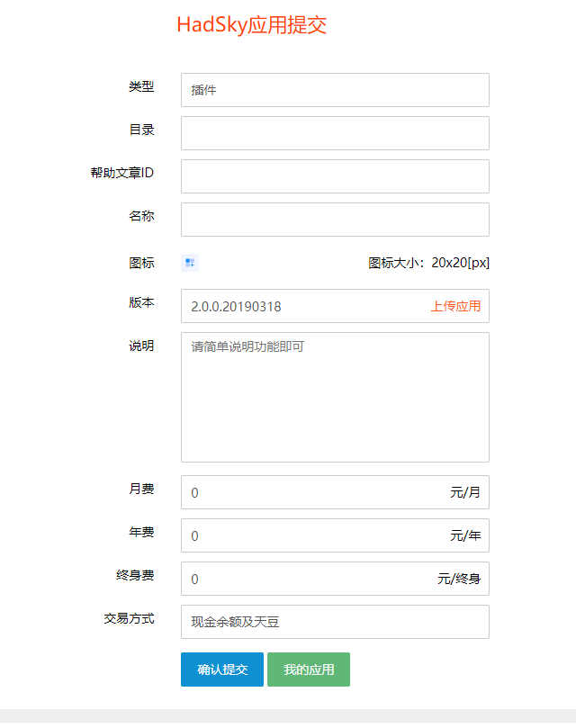Click the 元/月 unit suffix
Screen dimensions: 576x728
click(x=465, y=492)
